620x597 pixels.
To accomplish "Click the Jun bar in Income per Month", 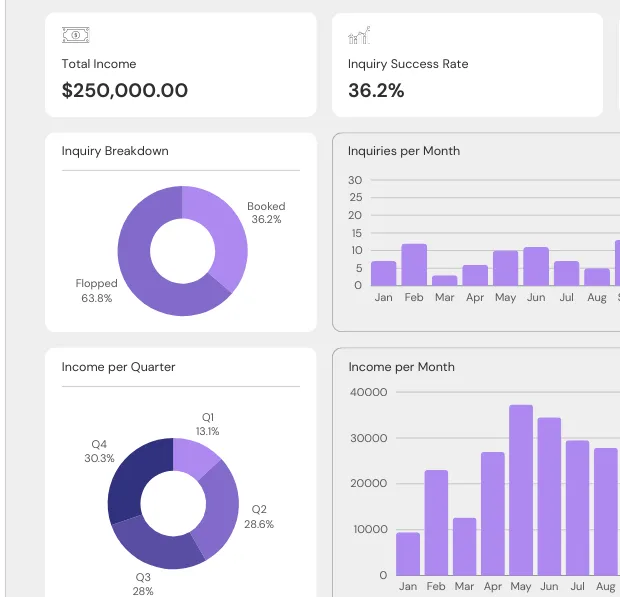I will [x=549, y=496].
